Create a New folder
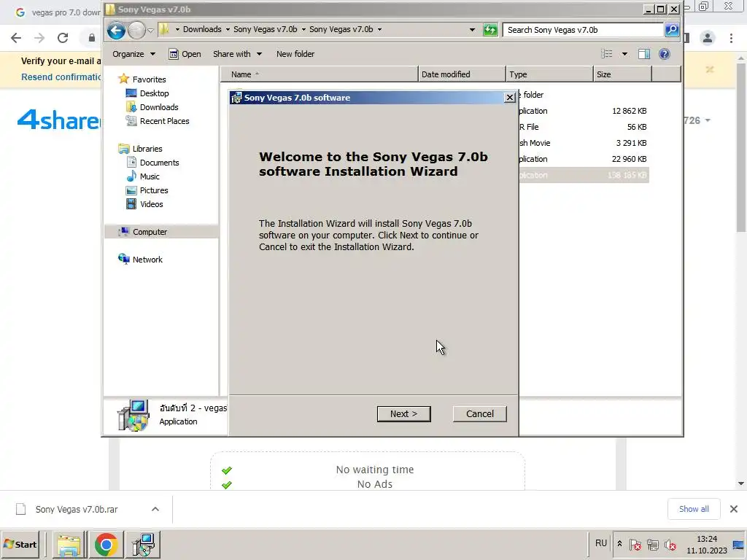The height and width of the screenshot is (560, 747). click(295, 54)
